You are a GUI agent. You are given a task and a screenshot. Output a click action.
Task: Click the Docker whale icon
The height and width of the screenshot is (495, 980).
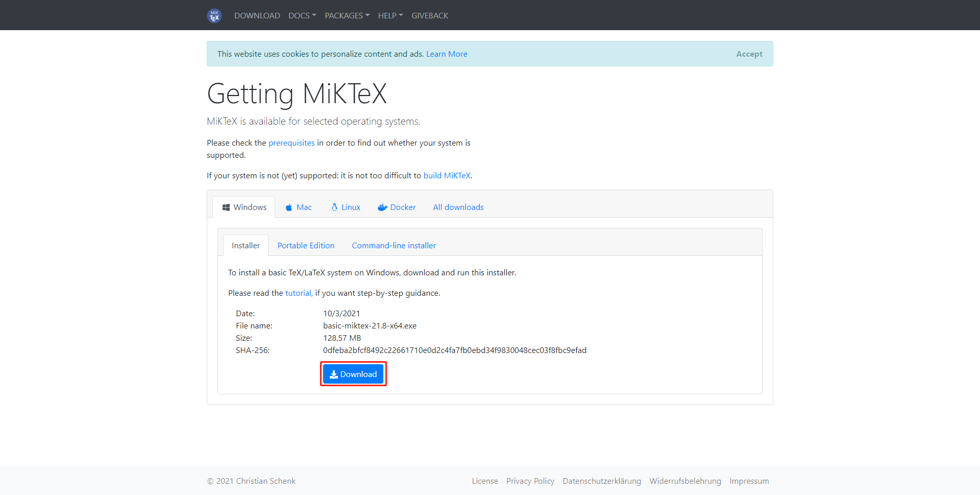coord(382,207)
